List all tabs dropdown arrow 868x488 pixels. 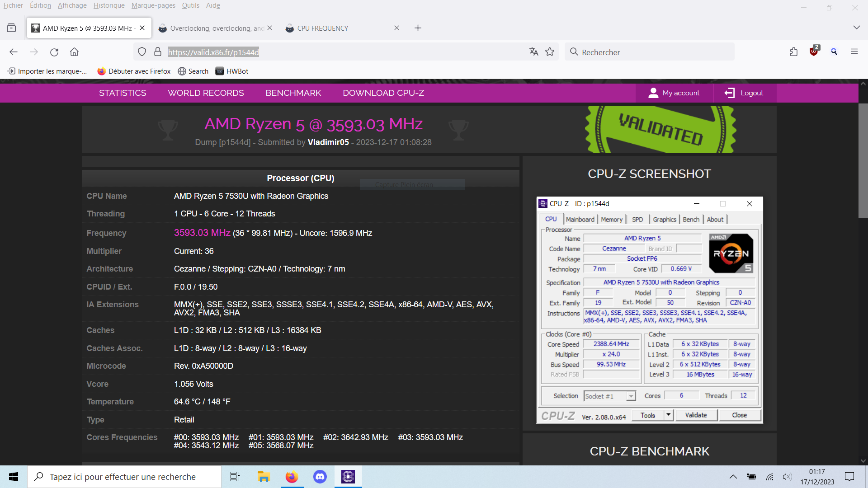pyautogui.click(x=856, y=28)
